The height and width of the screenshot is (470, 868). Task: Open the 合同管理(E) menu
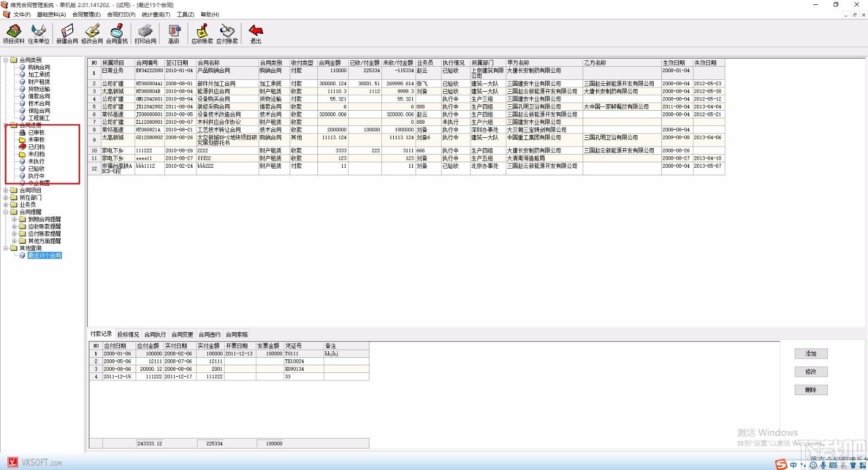(86, 15)
